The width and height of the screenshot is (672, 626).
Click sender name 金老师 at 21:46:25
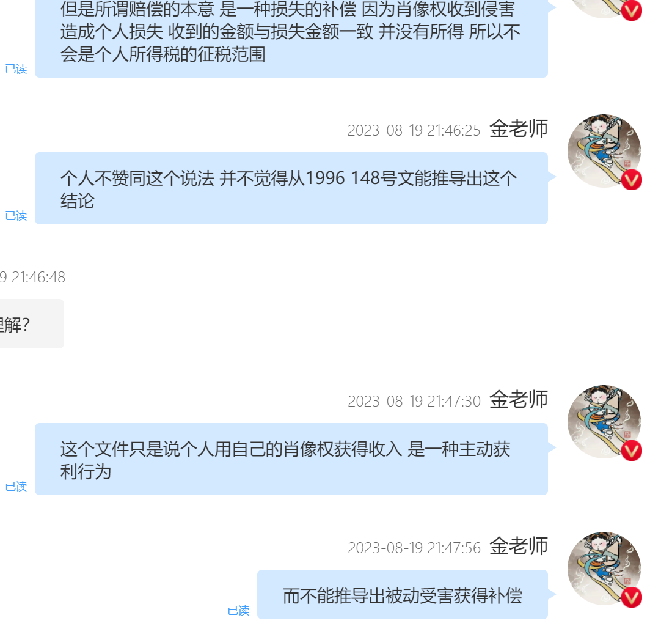coord(519,128)
